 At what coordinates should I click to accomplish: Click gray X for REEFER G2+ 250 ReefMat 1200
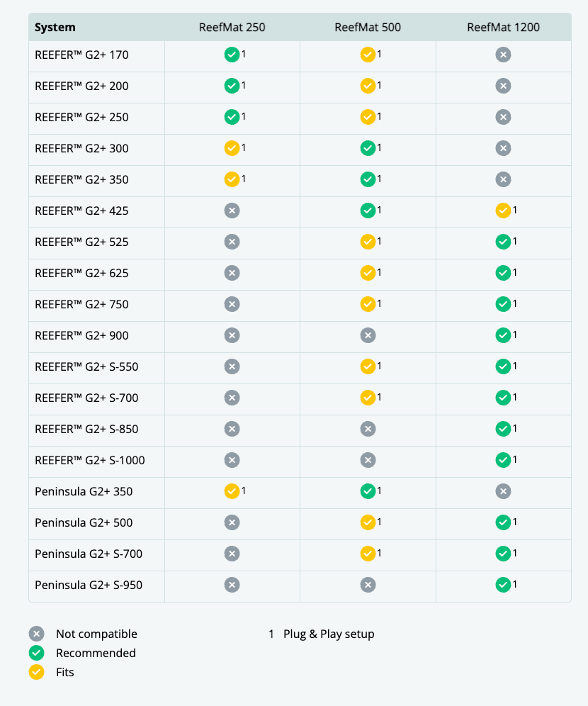(x=503, y=117)
